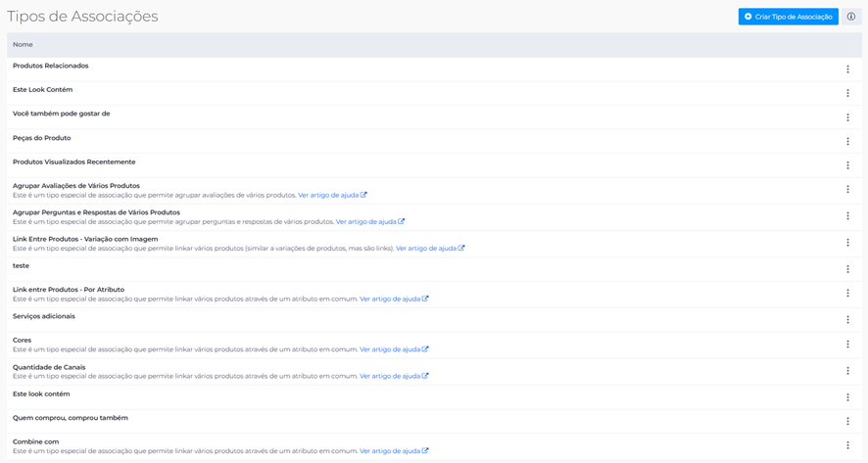The height and width of the screenshot is (463, 868).
Task: Click the info icon beside Criar button
Action: (x=851, y=17)
